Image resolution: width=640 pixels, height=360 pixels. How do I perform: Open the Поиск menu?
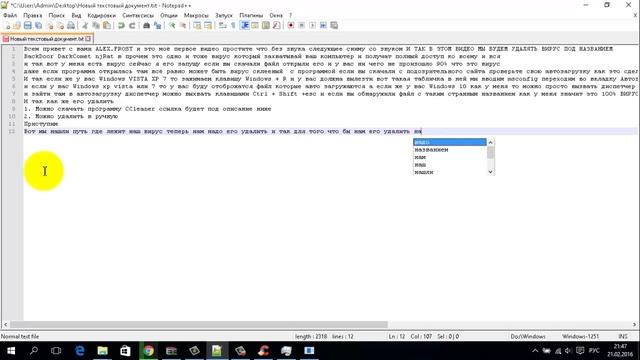pos(56,15)
